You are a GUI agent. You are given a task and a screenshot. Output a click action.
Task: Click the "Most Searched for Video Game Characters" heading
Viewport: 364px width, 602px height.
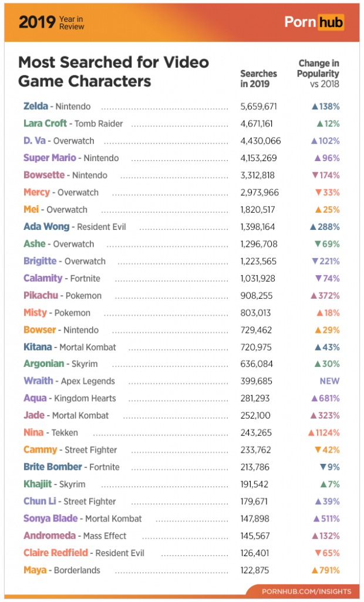pos(113,71)
